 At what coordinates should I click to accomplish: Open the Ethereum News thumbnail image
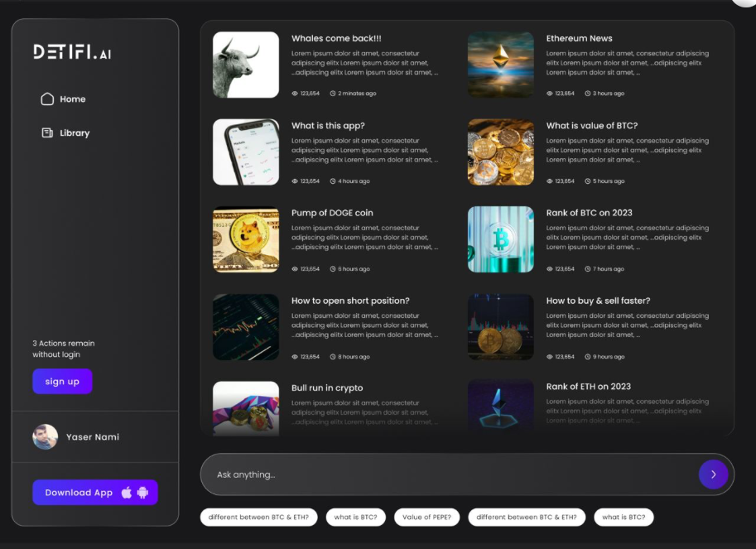pos(501,65)
